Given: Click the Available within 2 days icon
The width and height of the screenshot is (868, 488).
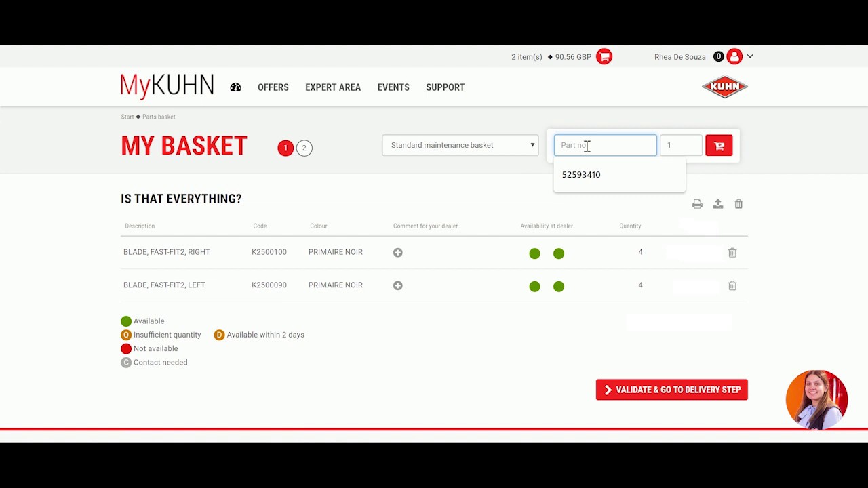Looking at the screenshot, I should coord(219,335).
